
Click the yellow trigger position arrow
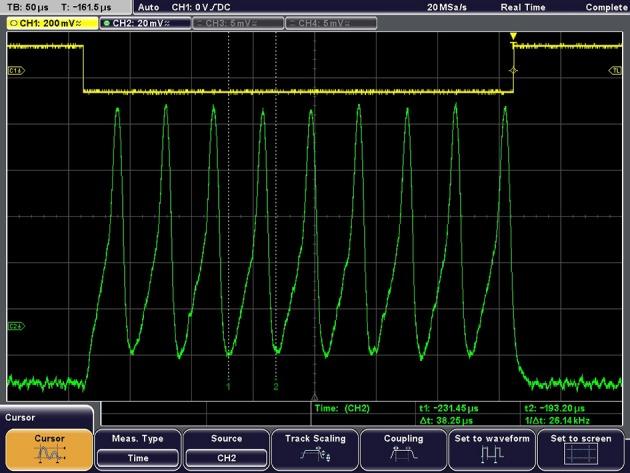coord(513,38)
